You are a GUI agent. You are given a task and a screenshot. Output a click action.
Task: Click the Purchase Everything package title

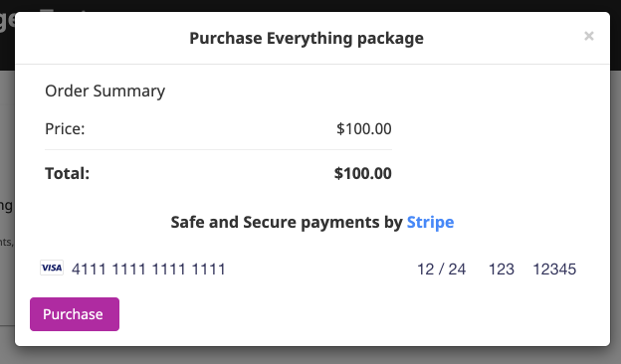tap(307, 39)
